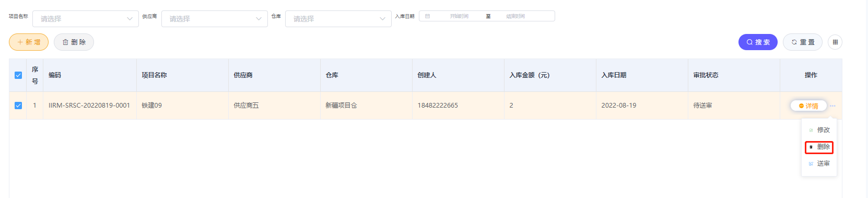Image resolution: width=868 pixels, height=198 pixels.
Task: Expand the 仓库 dropdown
Action: coord(338,19)
